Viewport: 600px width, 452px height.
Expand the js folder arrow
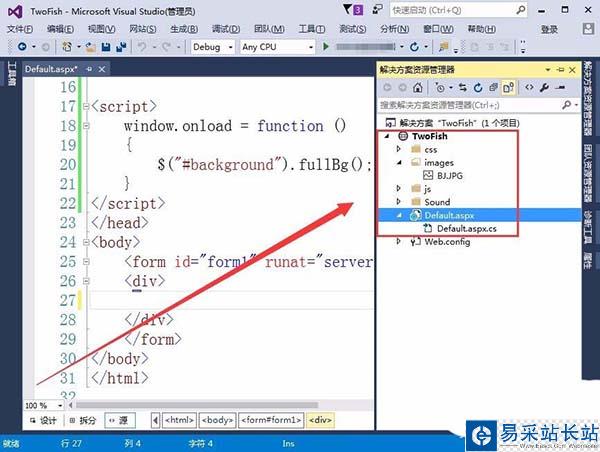398,188
